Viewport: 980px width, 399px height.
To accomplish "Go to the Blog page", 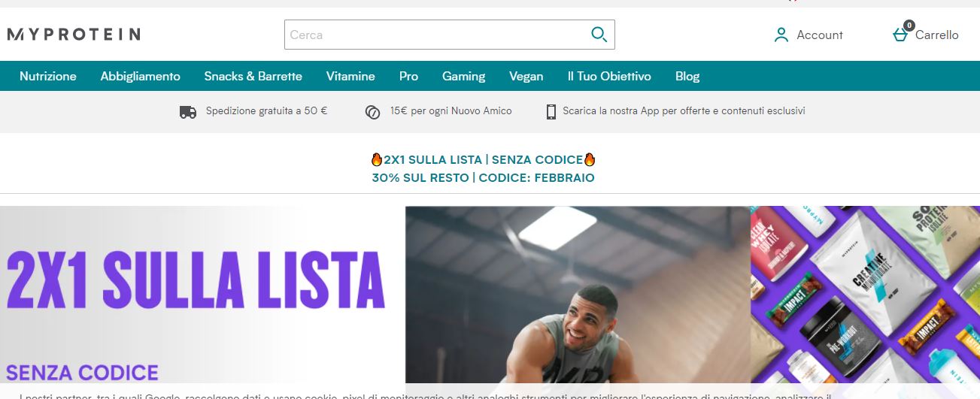I will (687, 76).
